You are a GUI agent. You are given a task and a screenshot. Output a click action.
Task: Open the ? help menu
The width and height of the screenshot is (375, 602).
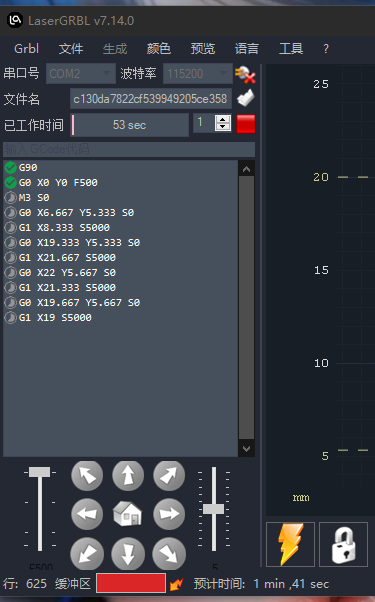(x=326, y=49)
